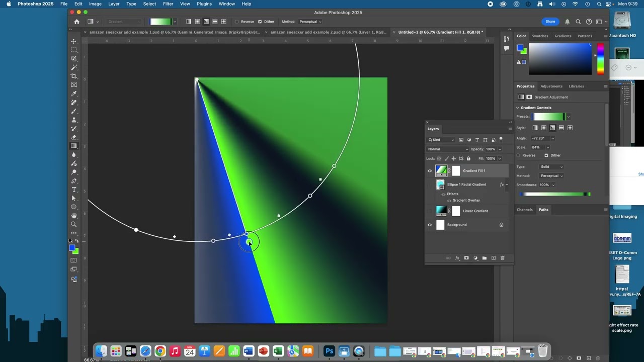Select the Ellipse 1 Radial Gradient layer
The image size is (644, 362).
click(468, 185)
